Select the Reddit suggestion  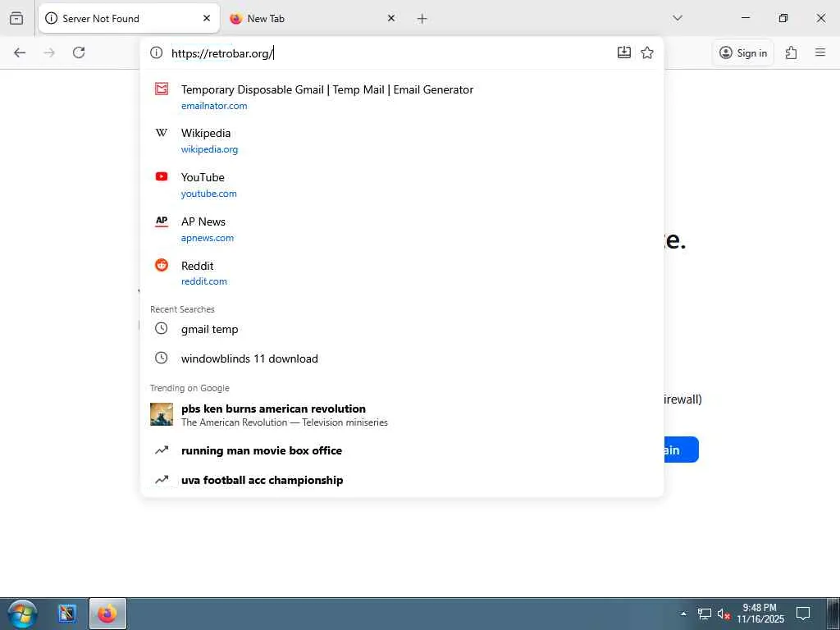click(402, 272)
